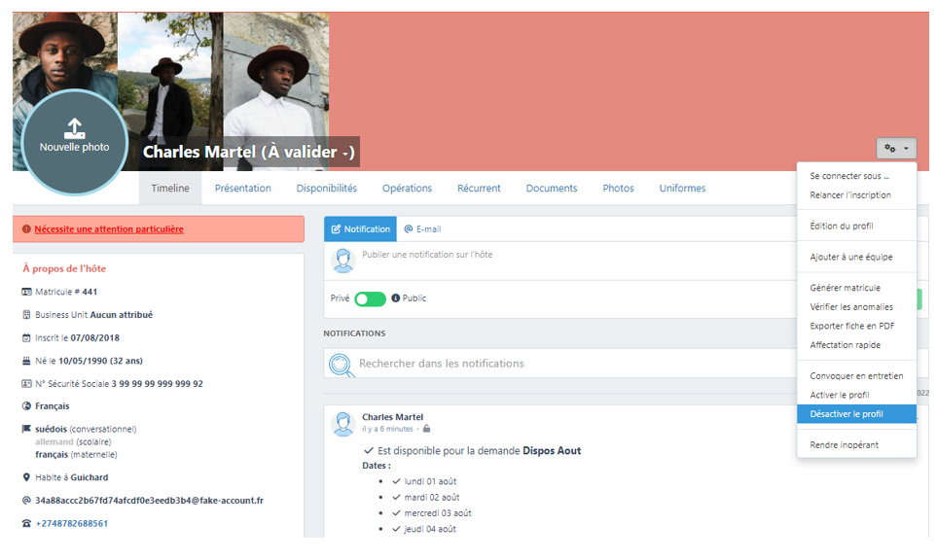Click the phone number +2748782688561 link
Image resolution: width=937 pixels, height=560 pixels.
(72, 523)
